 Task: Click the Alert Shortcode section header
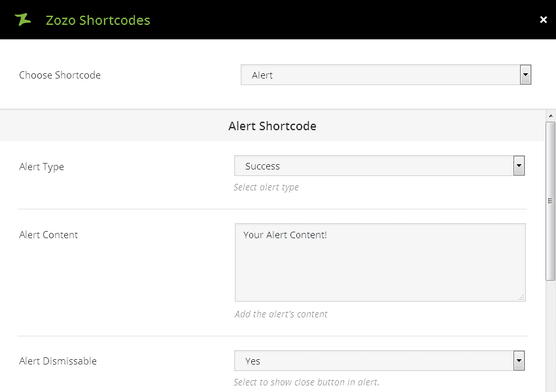click(x=272, y=126)
